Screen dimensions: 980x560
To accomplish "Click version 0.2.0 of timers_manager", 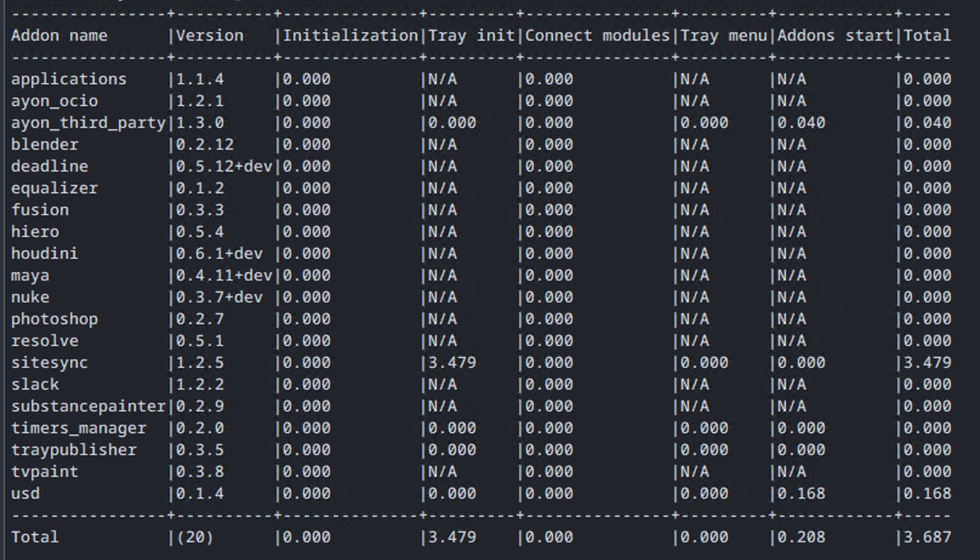I will (200, 428).
